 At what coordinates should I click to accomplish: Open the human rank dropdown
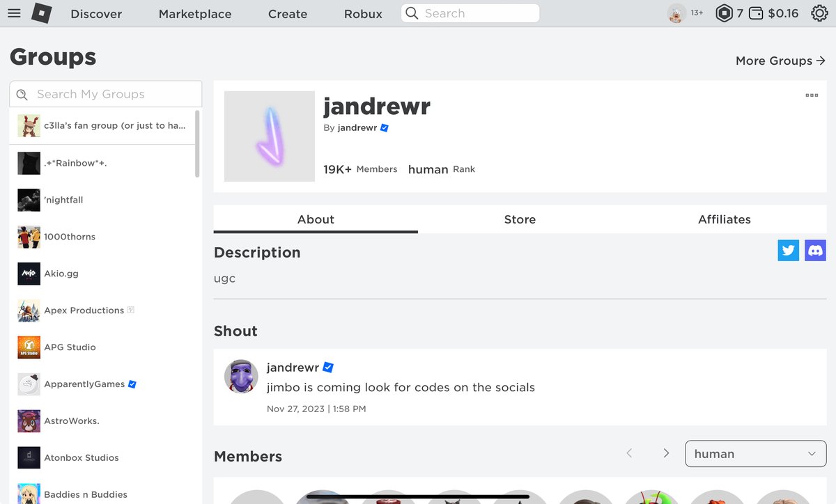[756, 453]
